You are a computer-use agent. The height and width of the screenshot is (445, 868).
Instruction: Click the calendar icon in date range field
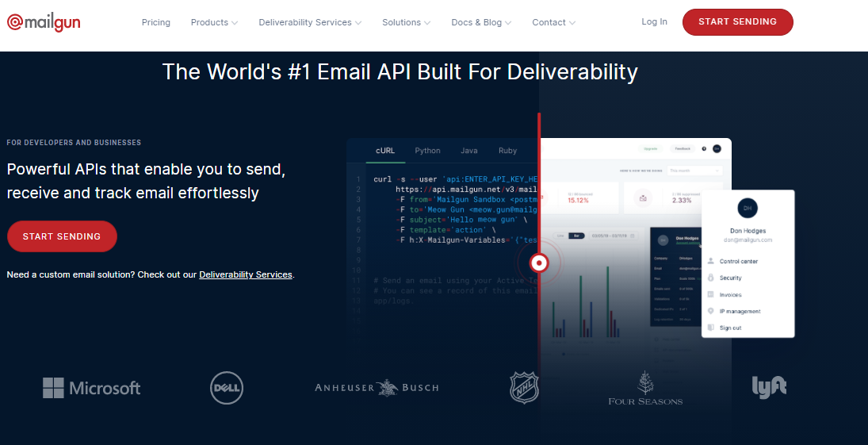(633, 236)
